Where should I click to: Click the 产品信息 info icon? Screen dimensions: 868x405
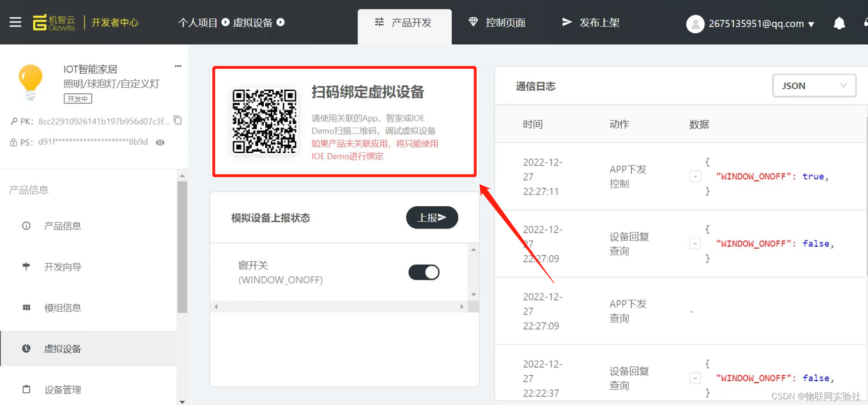point(26,226)
